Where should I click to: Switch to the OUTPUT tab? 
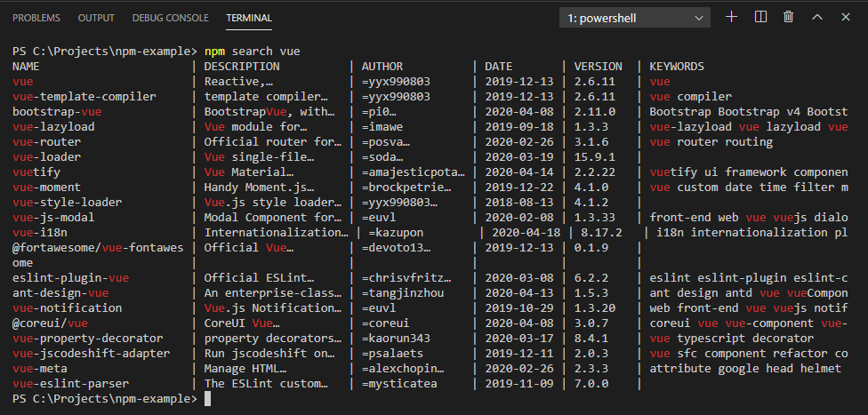pos(96,19)
